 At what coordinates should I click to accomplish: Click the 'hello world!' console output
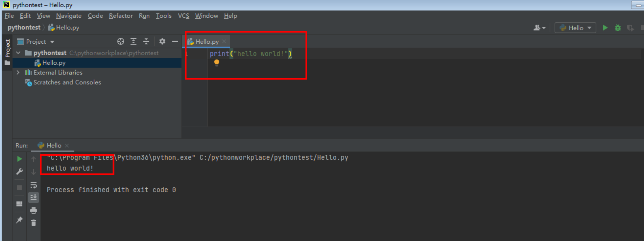click(x=70, y=168)
